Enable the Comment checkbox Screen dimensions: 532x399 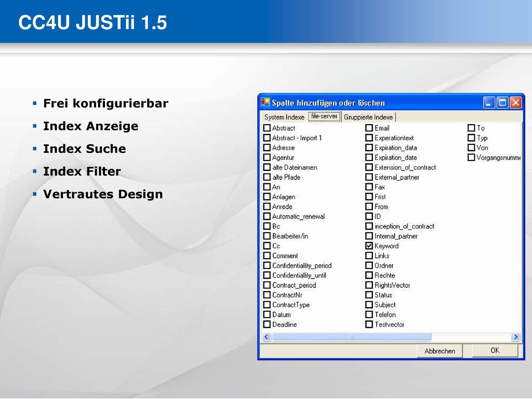coord(267,256)
